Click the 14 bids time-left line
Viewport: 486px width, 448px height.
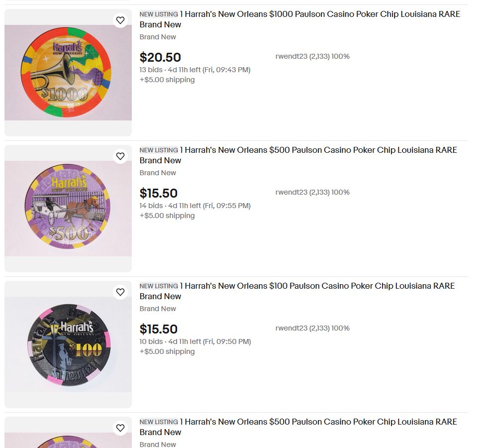[x=195, y=206]
